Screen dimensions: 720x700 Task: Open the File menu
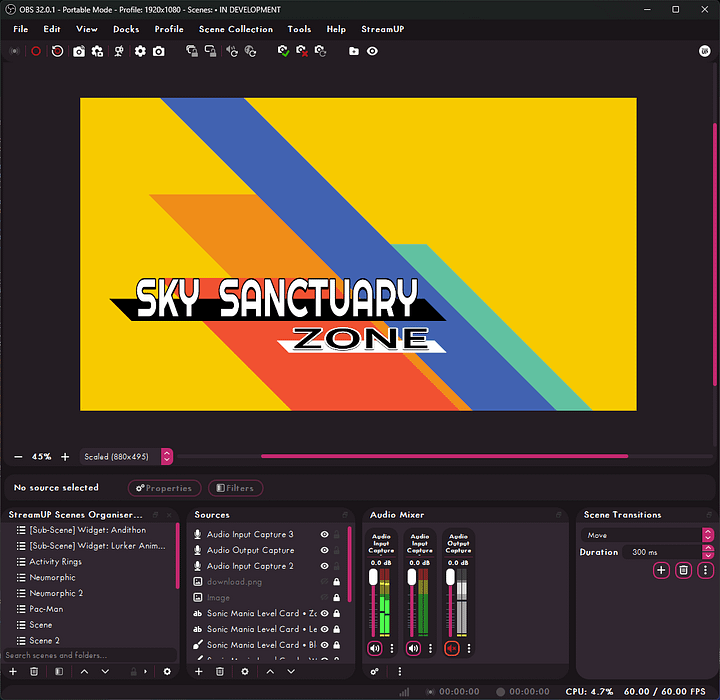pos(21,29)
